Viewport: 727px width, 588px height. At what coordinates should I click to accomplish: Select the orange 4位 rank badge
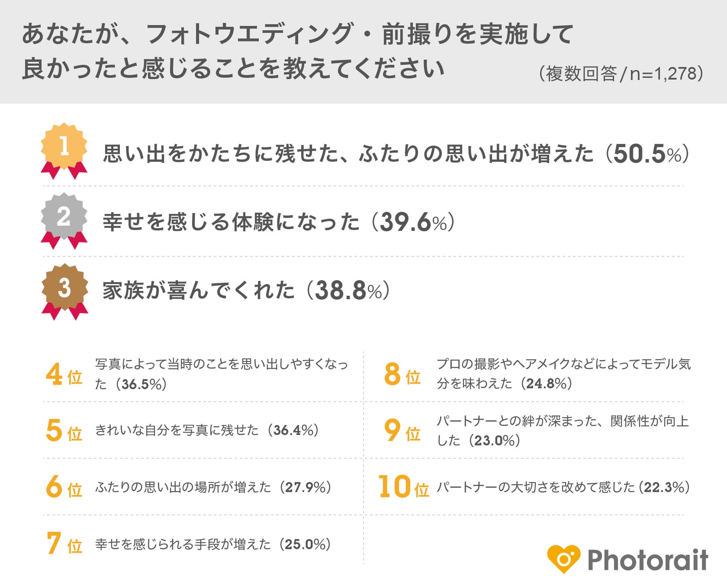[64, 375]
